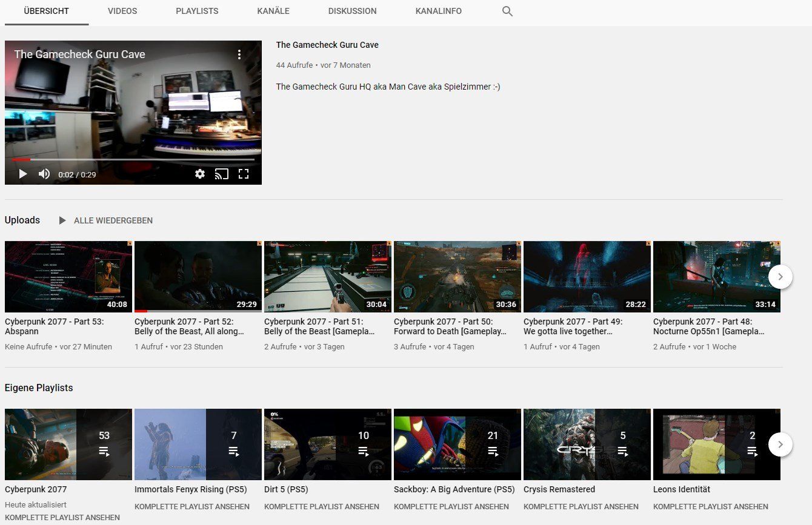Click the 'Sackboy: A Big Adventure (PS5)' title
Screen dimensions: 812x525
(x=454, y=489)
